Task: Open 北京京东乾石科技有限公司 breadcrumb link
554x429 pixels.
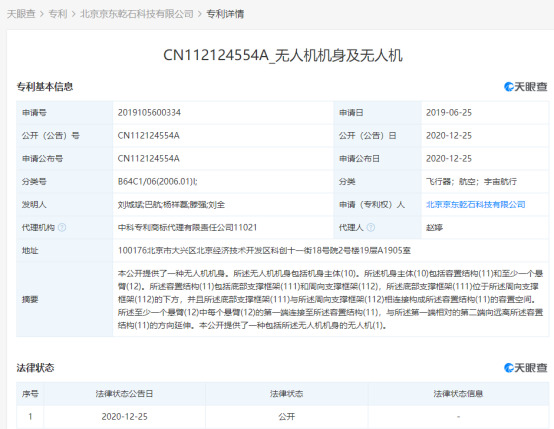Action: tap(137, 14)
